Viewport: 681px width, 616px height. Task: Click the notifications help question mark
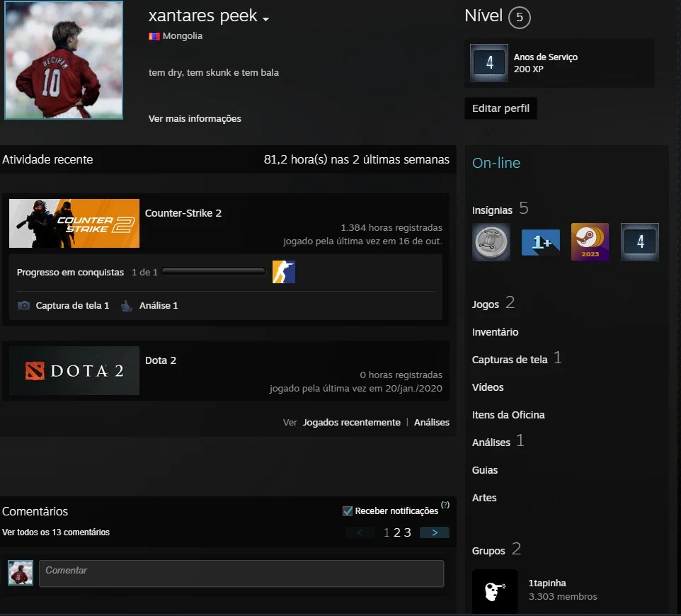[445, 505]
